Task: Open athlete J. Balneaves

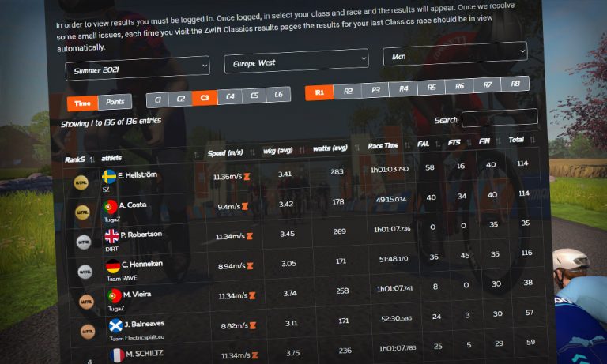Action: [145, 324]
